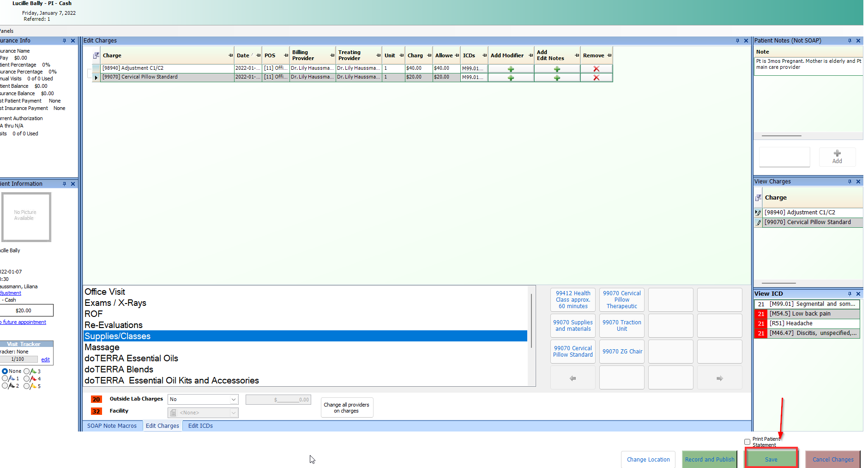Add edit notes for Cervical Pillow Standard
The image size is (868, 468).
click(x=557, y=78)
